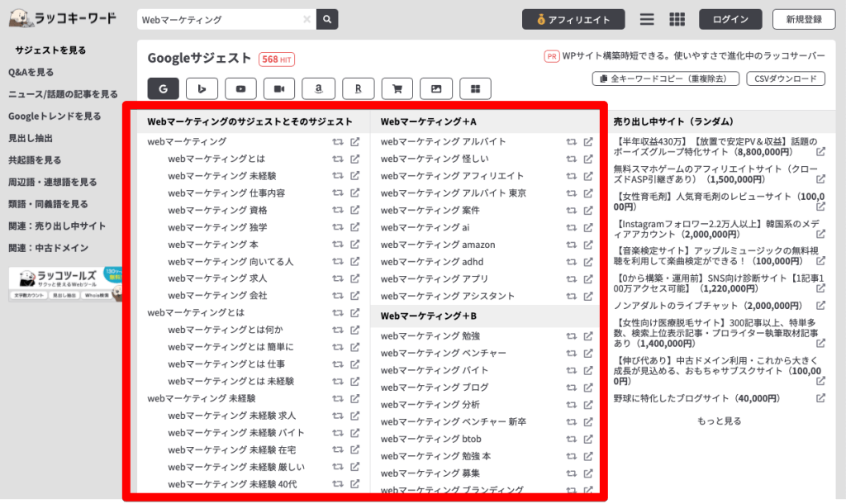Viewport: 846px width, 504px height.
Task: Open the hamburger menu in the header
Action: point(647,19)
